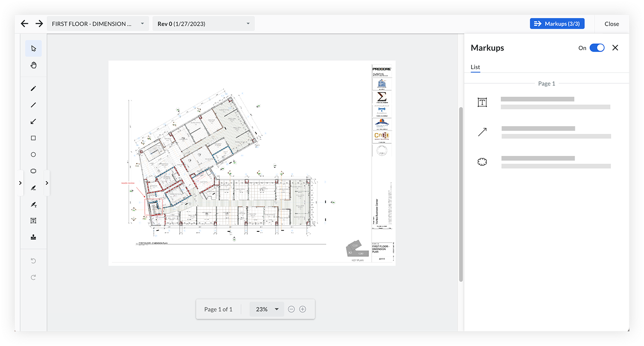Zoom out with the minus icon
Screen dimensions: 644x346
[x=292, y=309]
